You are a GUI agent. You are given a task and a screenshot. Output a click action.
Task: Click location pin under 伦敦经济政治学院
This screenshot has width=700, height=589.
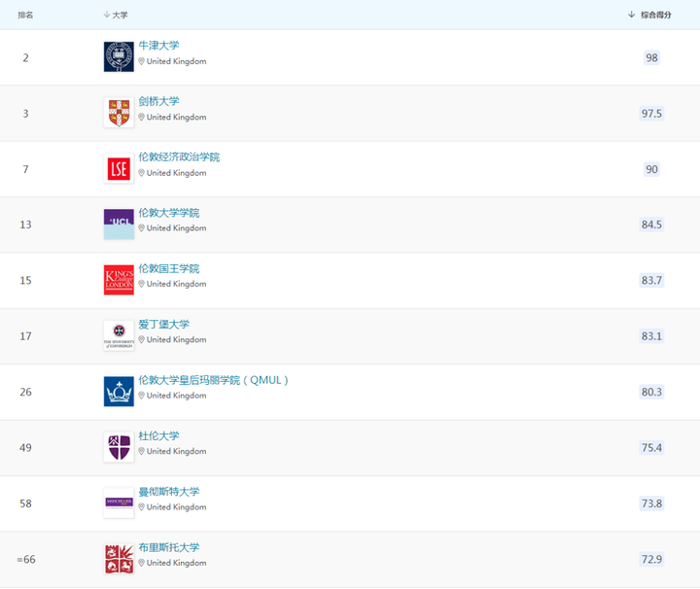141,173
